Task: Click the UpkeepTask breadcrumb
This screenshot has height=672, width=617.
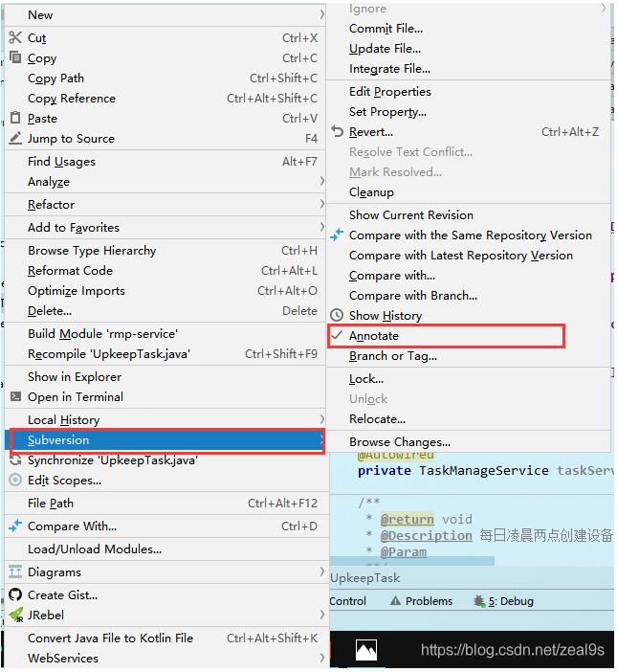Action: [364, 578]
